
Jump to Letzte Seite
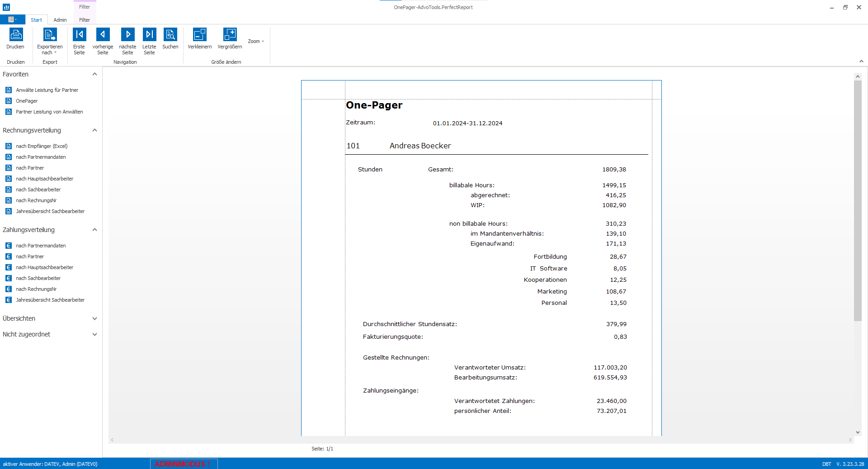149,41
